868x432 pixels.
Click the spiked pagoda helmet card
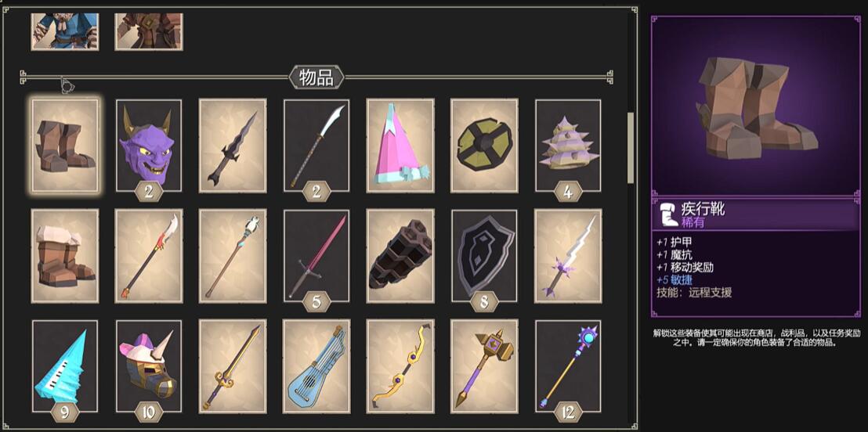(568, 146)
